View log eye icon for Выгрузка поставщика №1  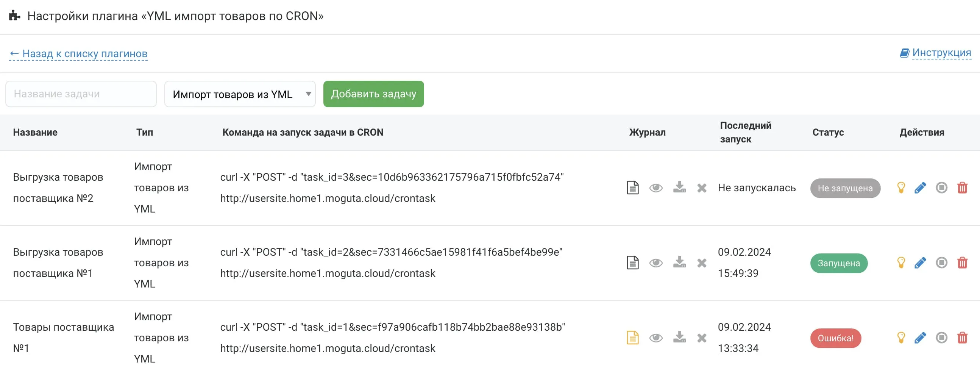tap(656, 263)
